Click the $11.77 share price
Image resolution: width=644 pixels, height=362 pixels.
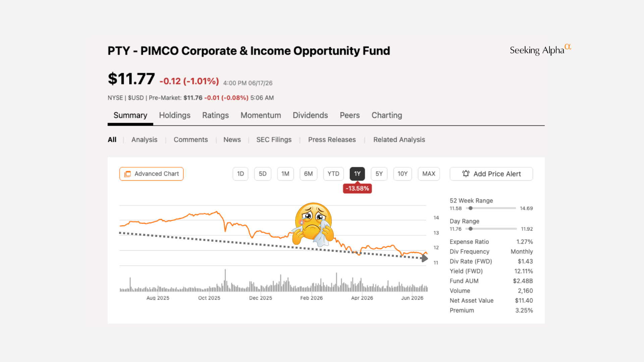coord(131,79)
